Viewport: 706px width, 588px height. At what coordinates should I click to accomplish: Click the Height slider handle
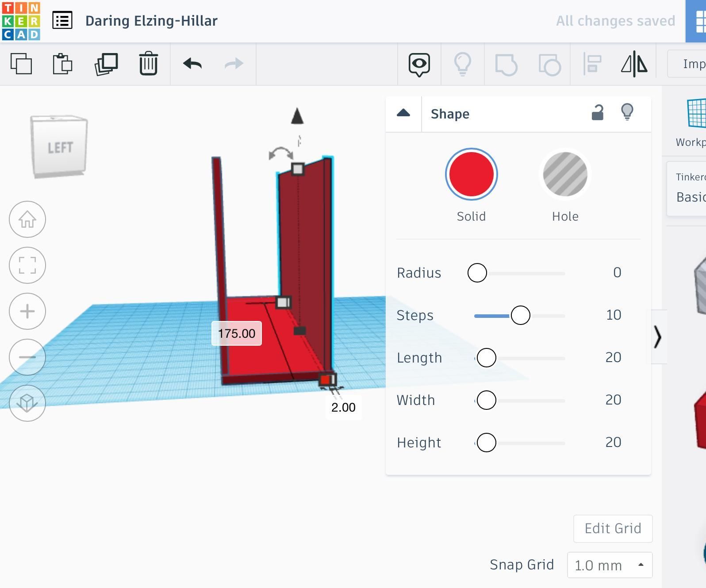(487, 443)
